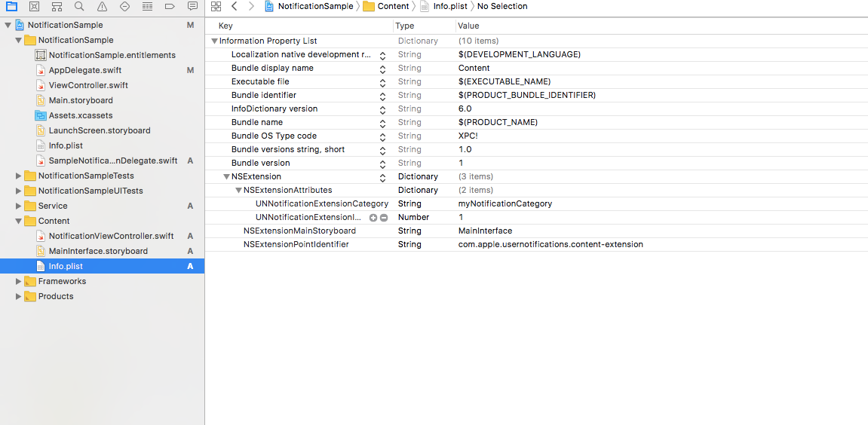Open key stepper for NSExtension row

382,177
